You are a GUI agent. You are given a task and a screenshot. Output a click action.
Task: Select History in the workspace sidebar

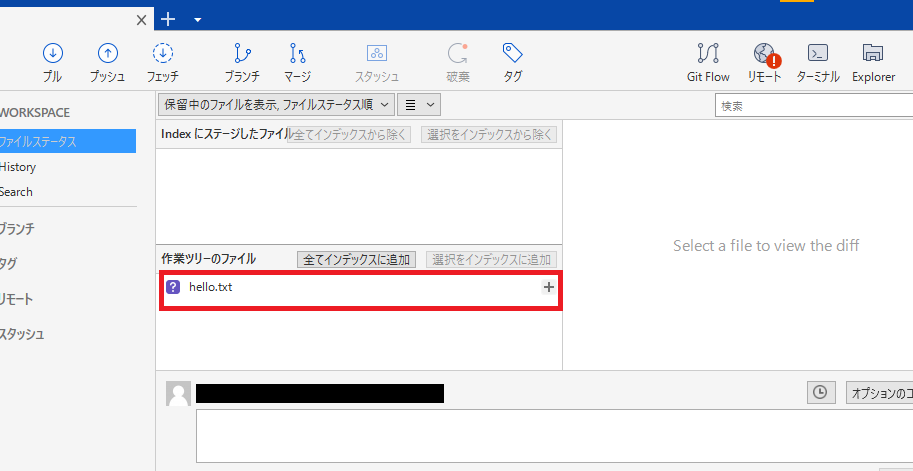click(18, 167)
